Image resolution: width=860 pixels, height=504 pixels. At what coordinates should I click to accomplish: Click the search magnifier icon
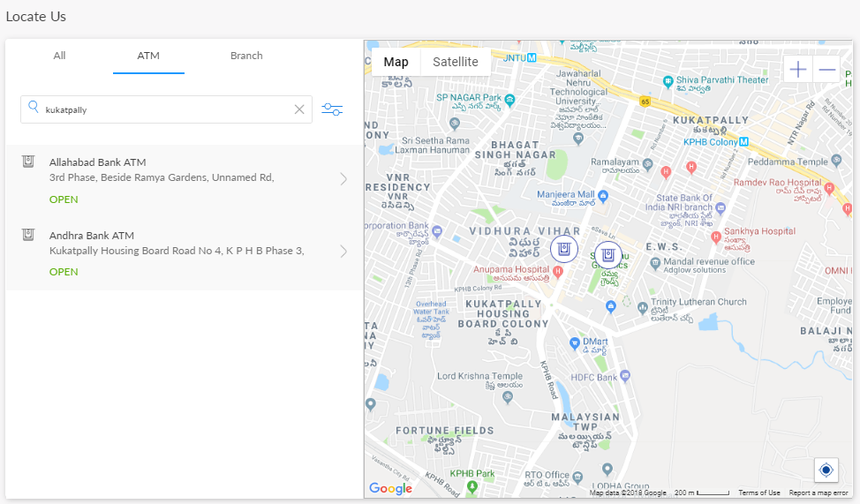34,108
